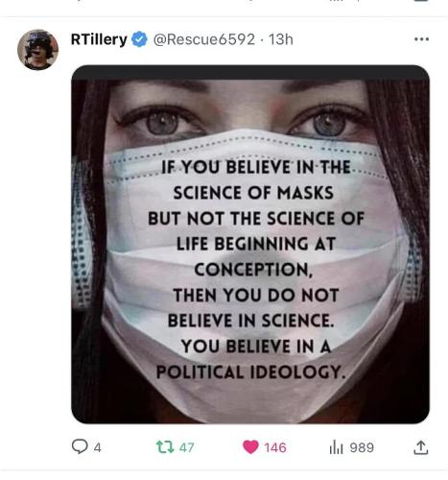Enlarge the face mask meme image
Screen dimensions: 448x480
click(250, 244)
